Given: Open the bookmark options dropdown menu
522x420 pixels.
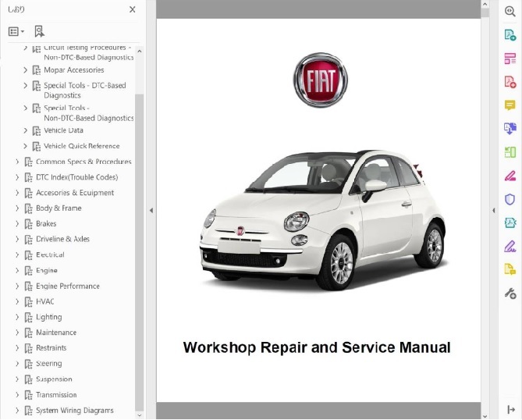Looking at the screenshot, I should click(16, 31).
